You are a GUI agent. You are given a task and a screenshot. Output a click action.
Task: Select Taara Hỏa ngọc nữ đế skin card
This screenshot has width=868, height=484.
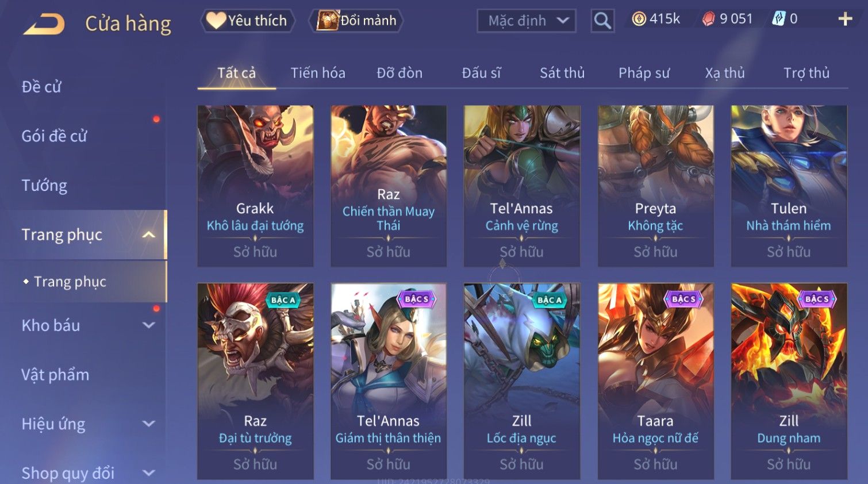click(x=655, y=381)
